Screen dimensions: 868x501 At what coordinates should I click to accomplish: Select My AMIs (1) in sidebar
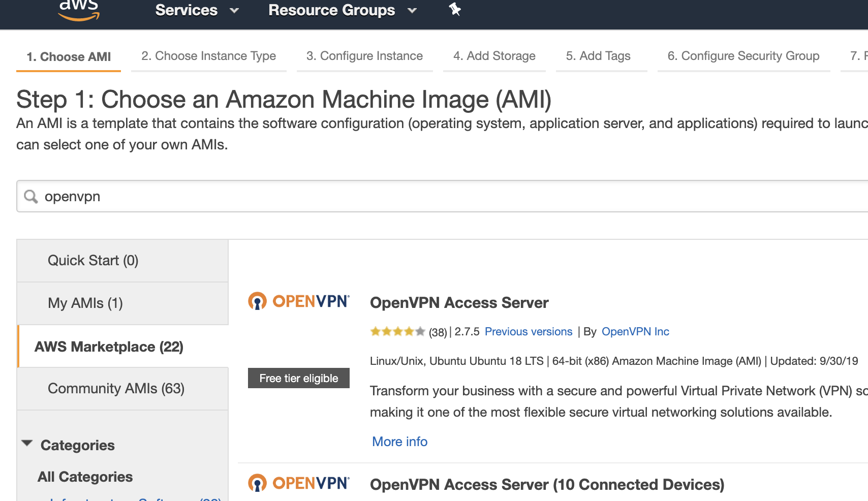122,303
